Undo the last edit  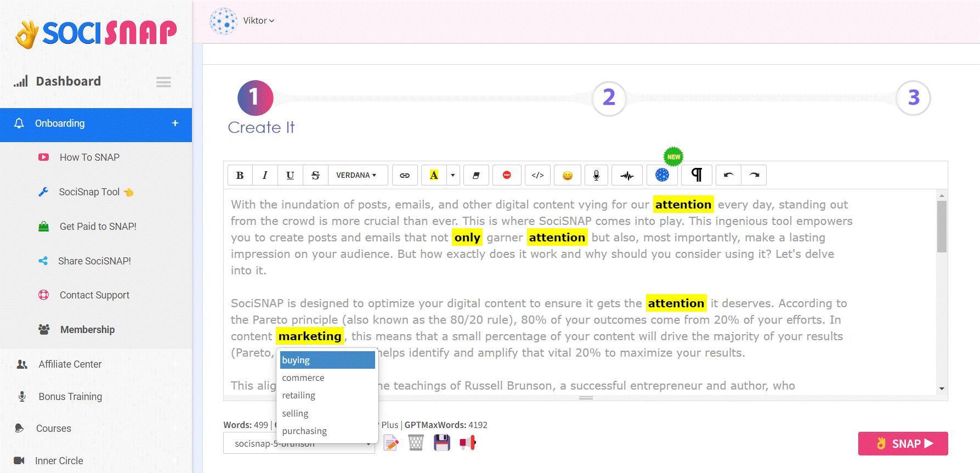pos(728,175)
